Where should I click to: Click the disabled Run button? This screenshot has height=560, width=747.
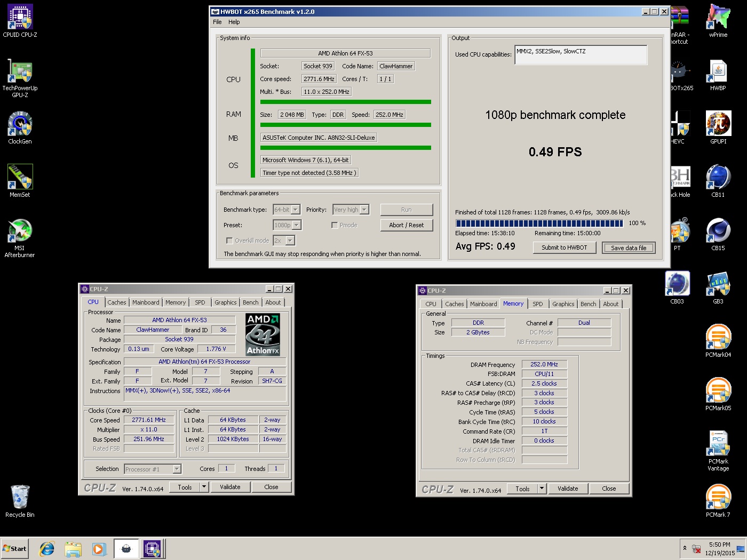[407, 210]
